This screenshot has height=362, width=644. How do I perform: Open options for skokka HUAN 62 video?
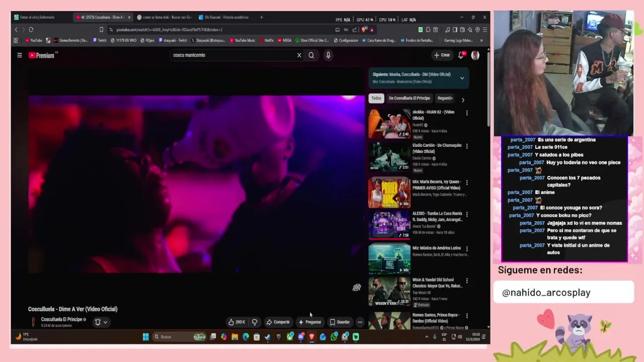pyautogui.click(x=467, y=113)
